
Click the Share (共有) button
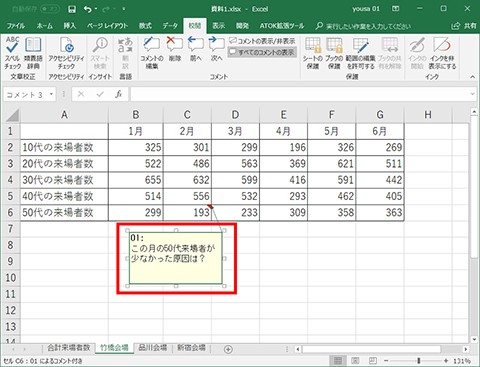click(x=464, y=26)
